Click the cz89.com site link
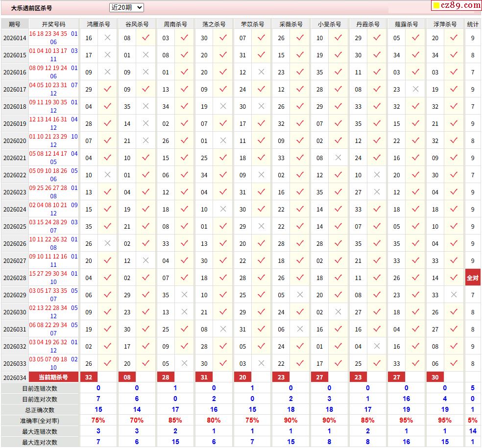 (x=457, y=5)
